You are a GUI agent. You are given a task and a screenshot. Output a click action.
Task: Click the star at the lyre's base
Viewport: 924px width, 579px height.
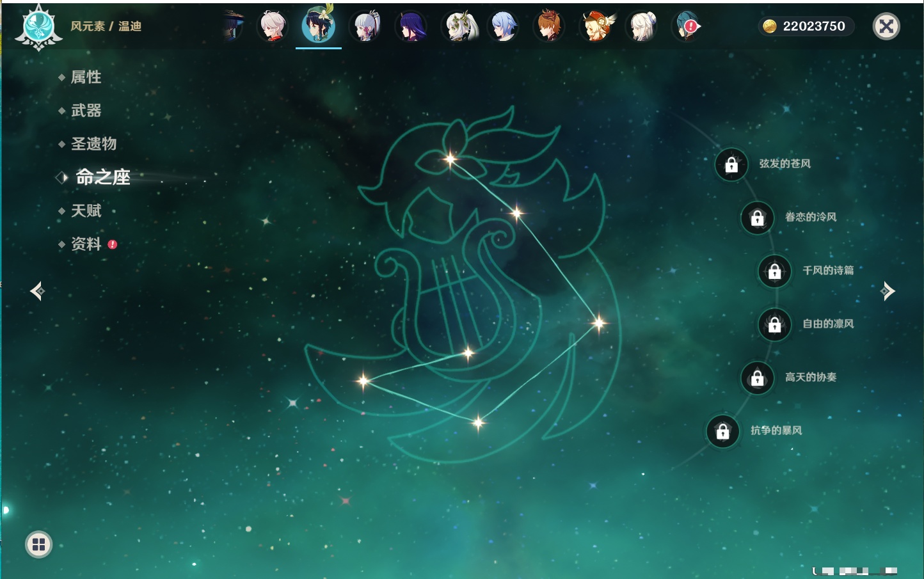tap(468, 353)
